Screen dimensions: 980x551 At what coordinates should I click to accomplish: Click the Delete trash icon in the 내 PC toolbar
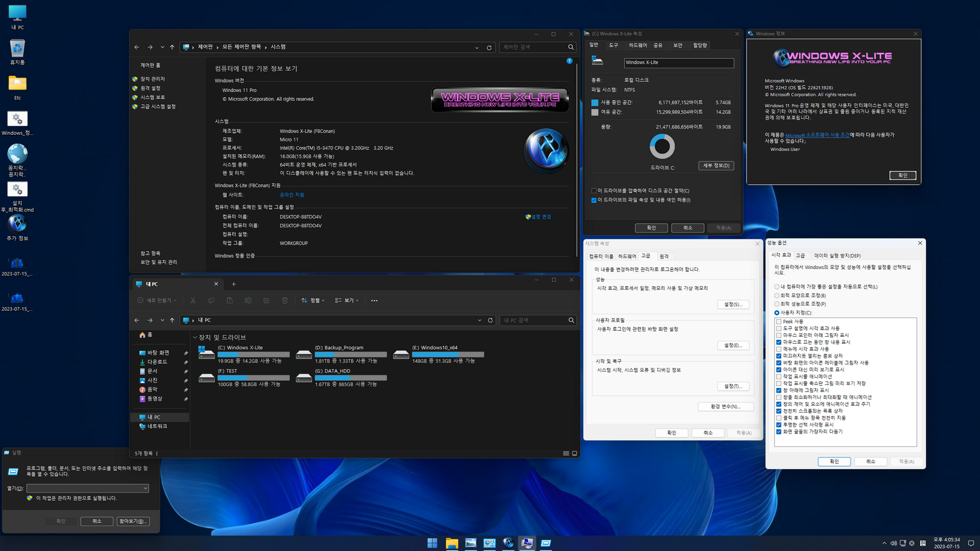point(284,300)
